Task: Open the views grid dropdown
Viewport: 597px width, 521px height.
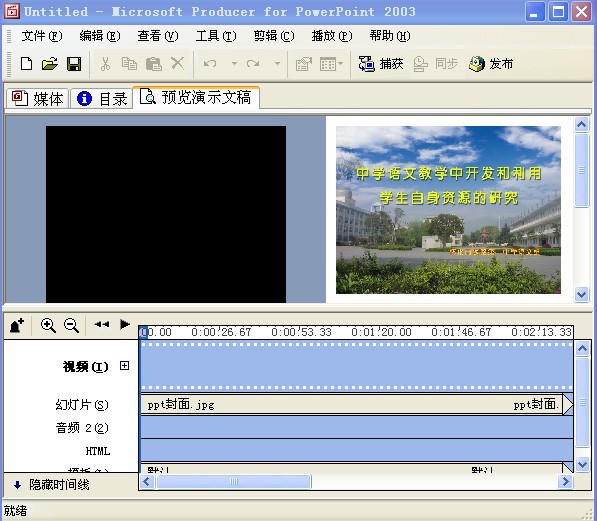Action: click(x=331, y=64)
